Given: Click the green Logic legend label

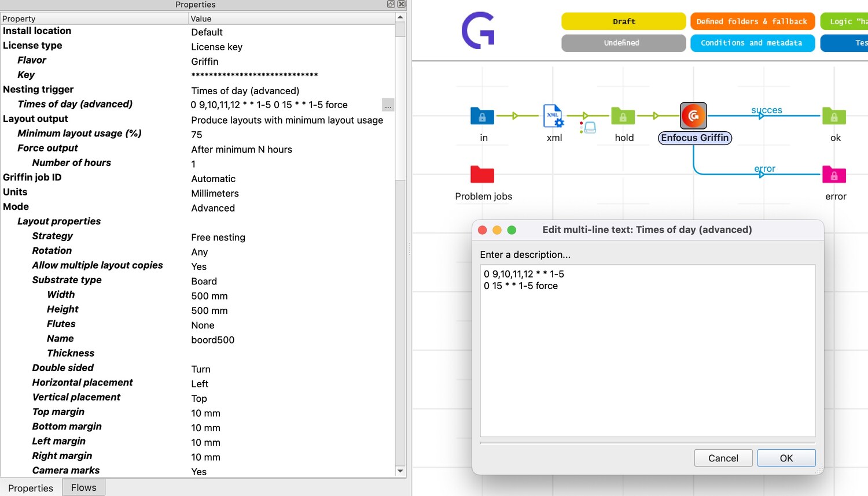Looking at the screenshot, I should pyautogui.click(x=844, y=21).
